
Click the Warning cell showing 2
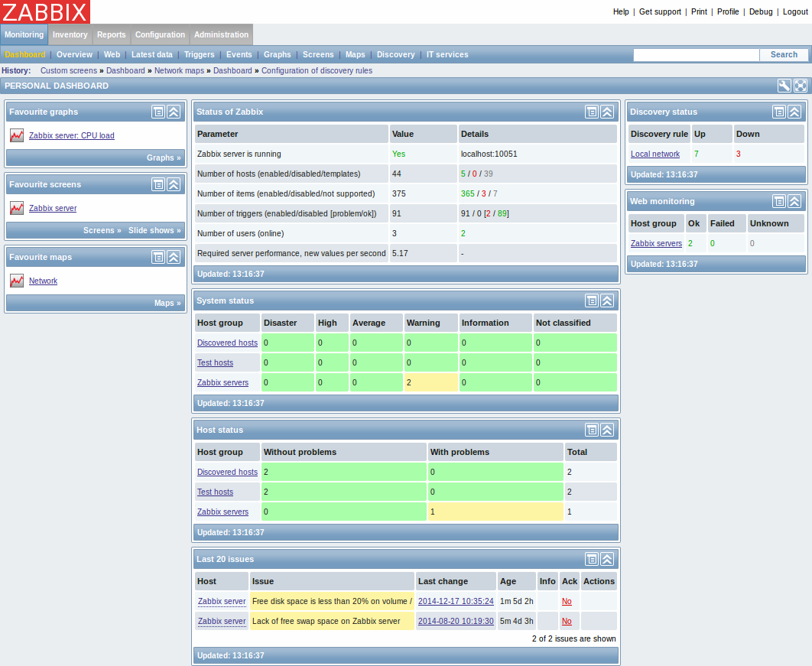(430, 383)
